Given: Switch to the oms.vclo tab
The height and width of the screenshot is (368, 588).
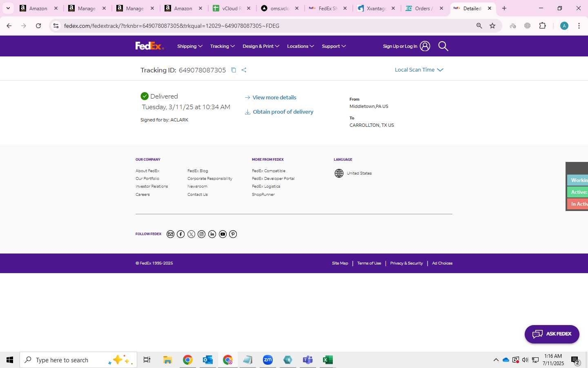Looking at the screenshot, I should click(280, 8).
